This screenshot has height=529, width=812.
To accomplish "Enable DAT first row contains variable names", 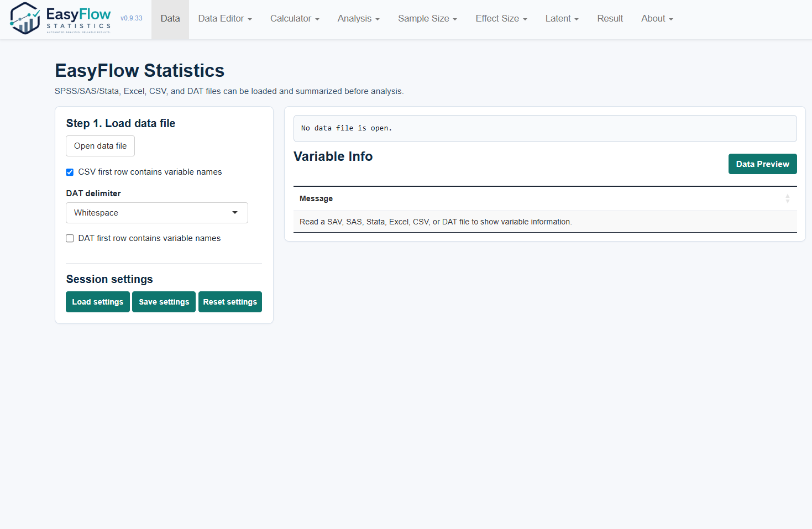I will 70,238.
